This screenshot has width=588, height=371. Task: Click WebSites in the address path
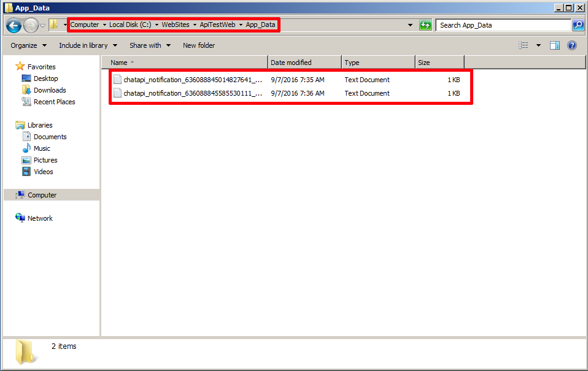176,25
